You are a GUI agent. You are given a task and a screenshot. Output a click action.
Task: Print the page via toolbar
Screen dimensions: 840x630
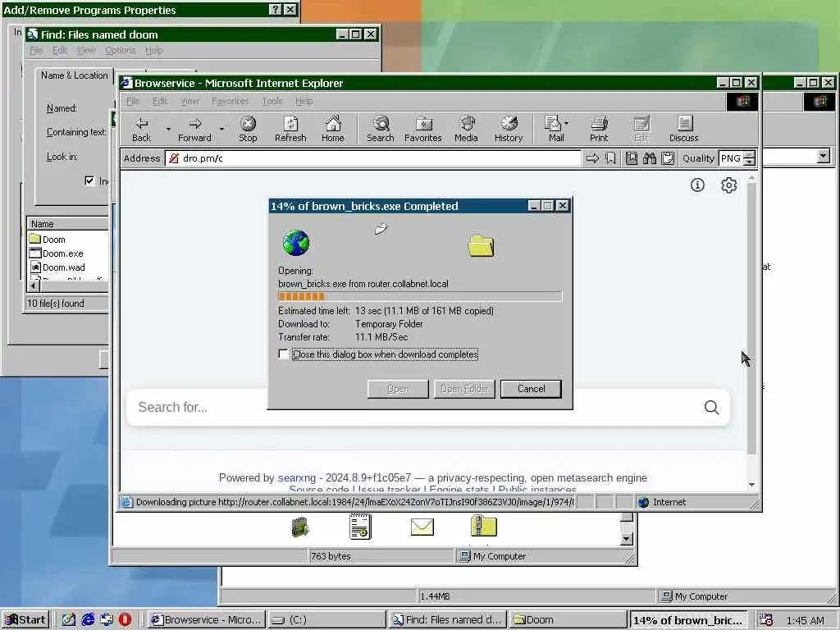click(599, 129)
